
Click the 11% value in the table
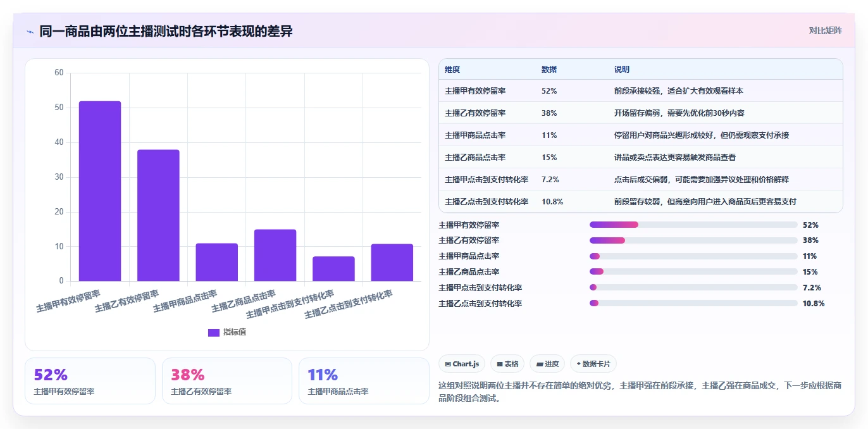tap(549, 135)
